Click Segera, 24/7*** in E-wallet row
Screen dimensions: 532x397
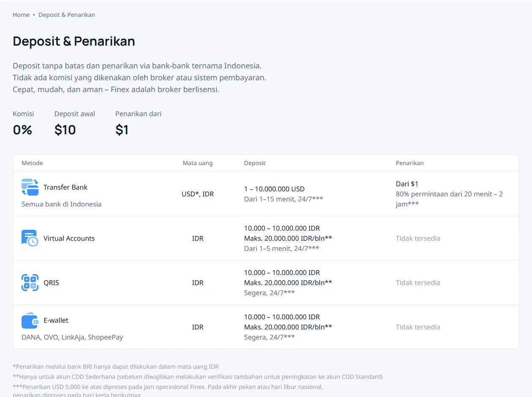(269, 337)
